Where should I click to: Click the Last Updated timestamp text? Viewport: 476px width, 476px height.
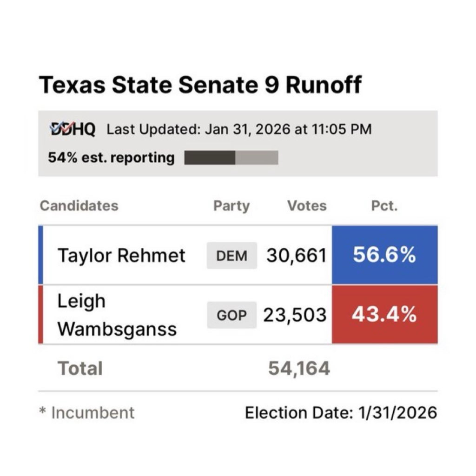click(x=239, y=129)
